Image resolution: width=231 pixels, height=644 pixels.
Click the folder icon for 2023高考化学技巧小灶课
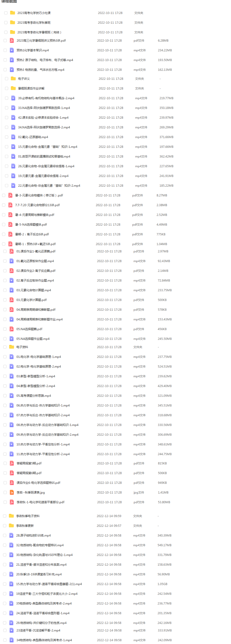point(12,13)
